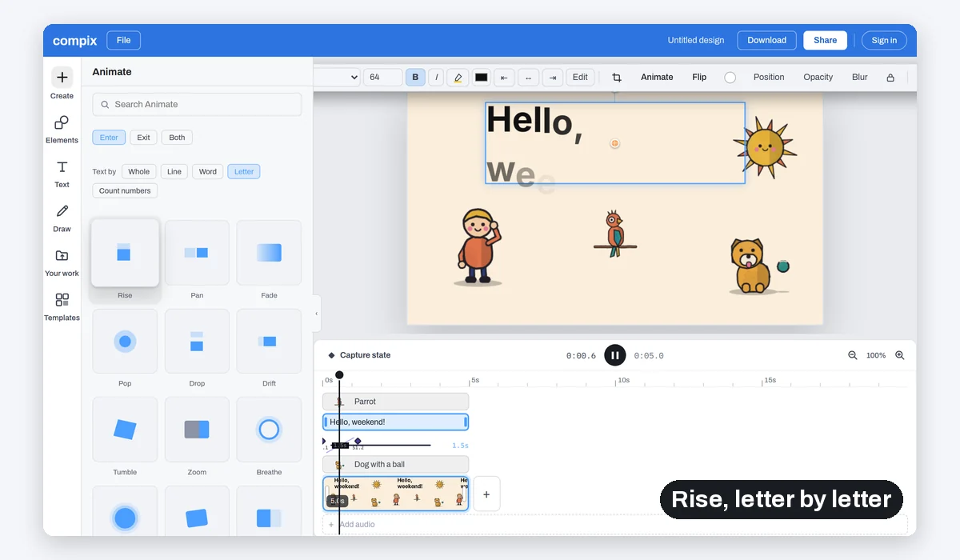Open the Opacity control

tap(818, 78)
